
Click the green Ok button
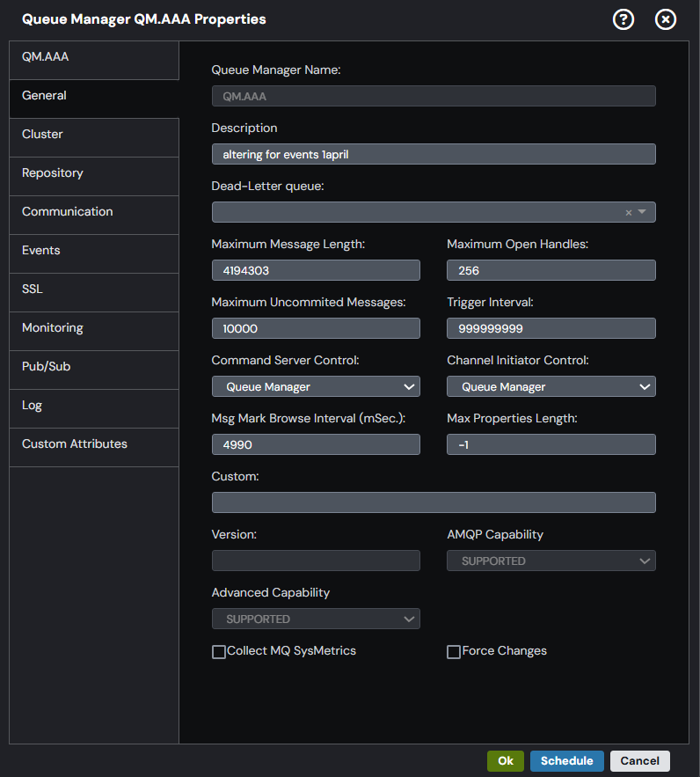click(x=506, y=760)
